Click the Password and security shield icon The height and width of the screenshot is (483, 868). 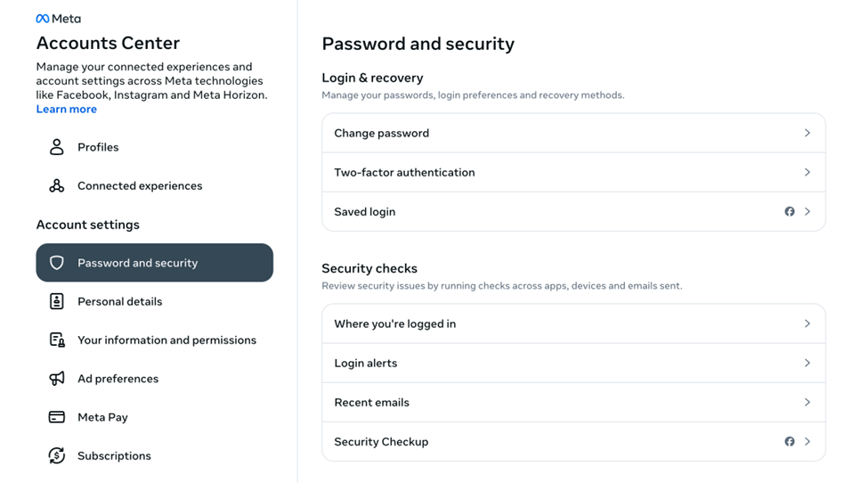(x=57, y=263)
